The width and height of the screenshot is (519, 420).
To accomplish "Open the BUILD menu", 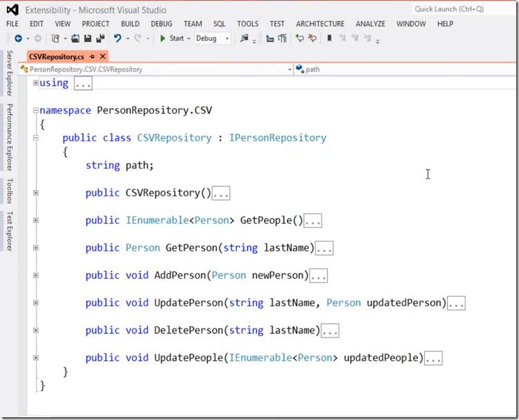I will click(x=130, y=24).
